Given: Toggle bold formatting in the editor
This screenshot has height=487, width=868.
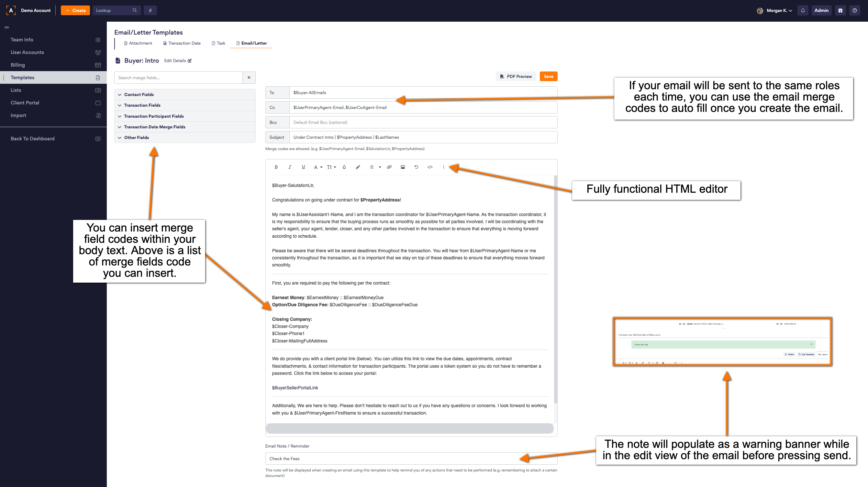Looking at the screenshot, I should click(x=276, y=167).
